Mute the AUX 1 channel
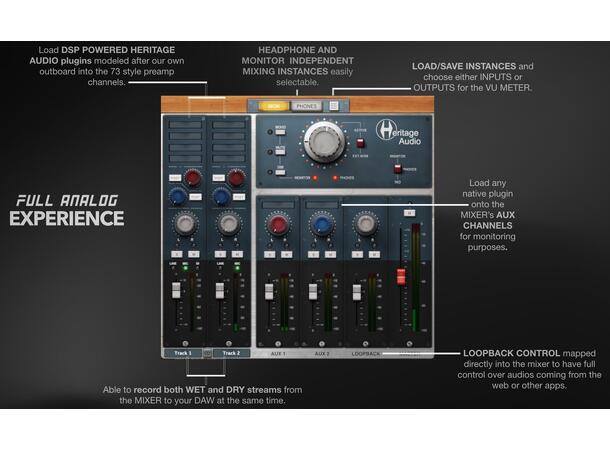 [286, 254]
